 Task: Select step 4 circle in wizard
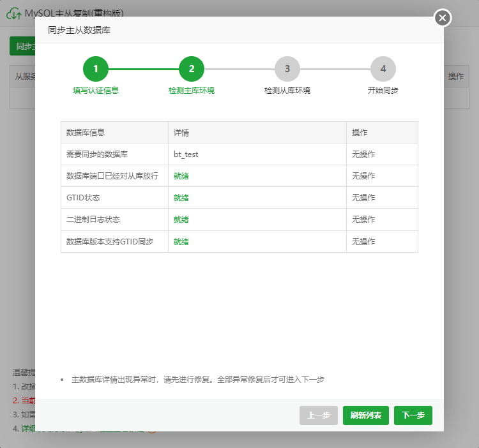(383, 69)
